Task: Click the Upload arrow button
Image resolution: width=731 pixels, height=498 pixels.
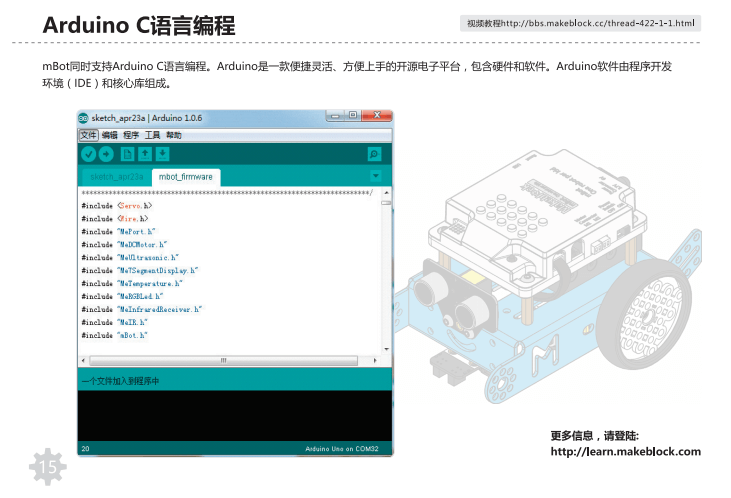Action: [106, 154]
